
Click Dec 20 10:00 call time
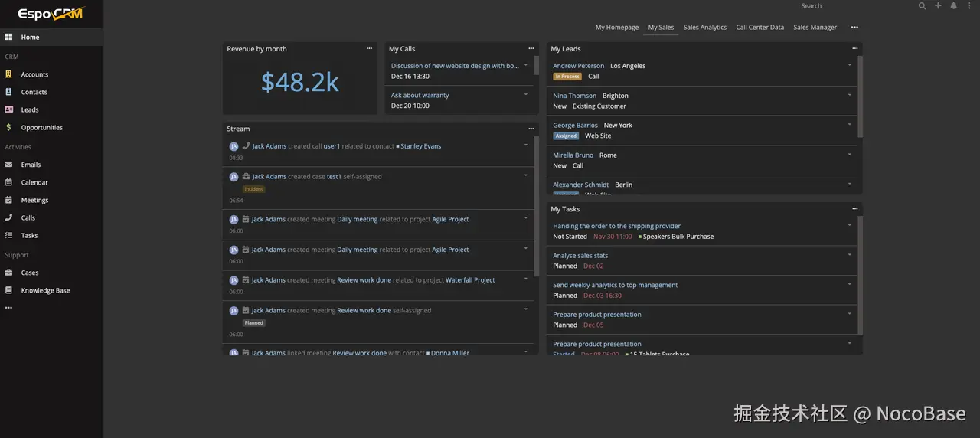click(410, 106)
